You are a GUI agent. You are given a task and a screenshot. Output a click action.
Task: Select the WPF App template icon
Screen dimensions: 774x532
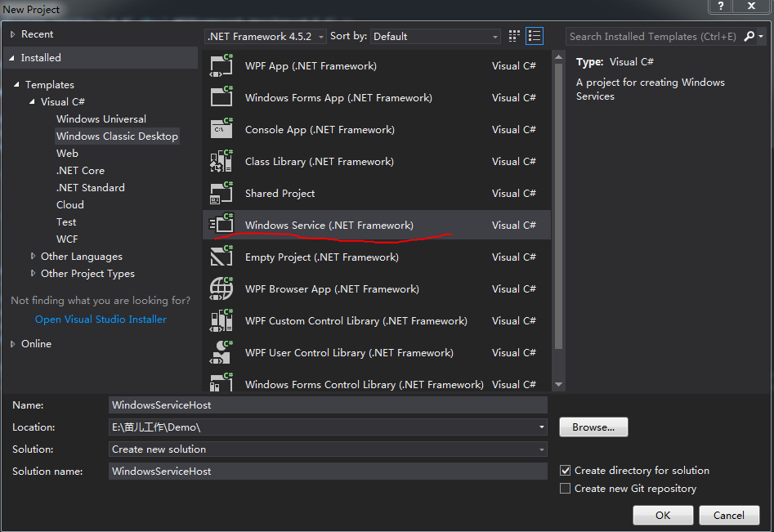click(221, 65)
